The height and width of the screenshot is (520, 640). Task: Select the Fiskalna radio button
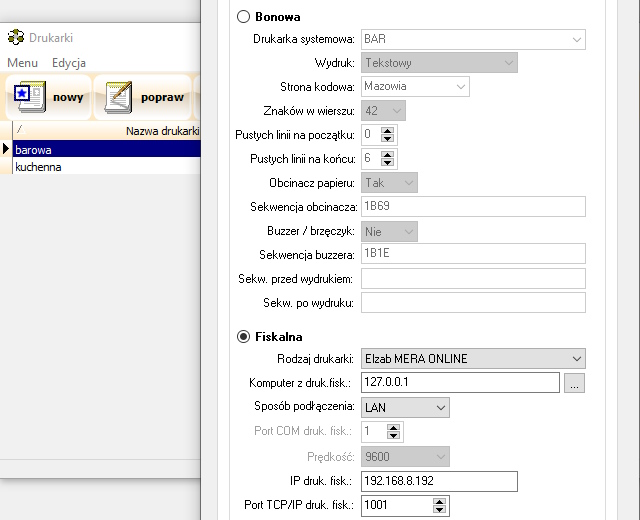(x=243, y=337)
